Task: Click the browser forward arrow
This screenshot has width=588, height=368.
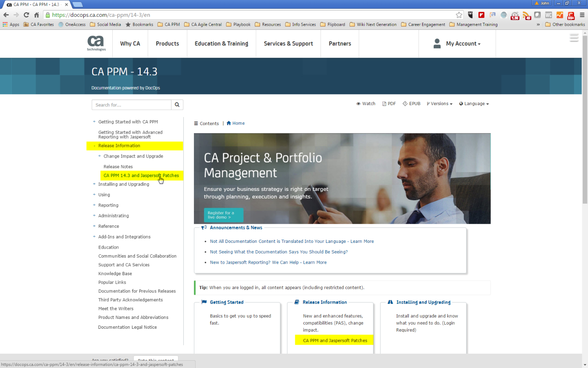Action: (x=16, y=15)
